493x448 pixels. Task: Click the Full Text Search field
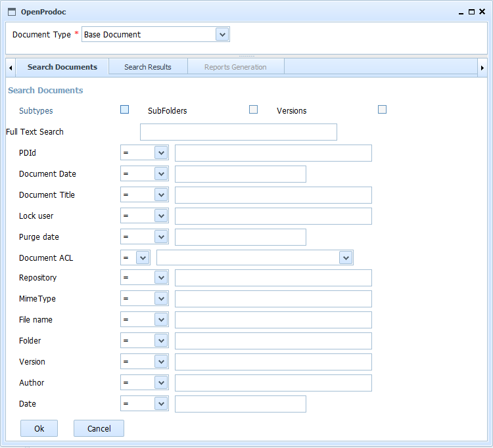pos(239,132)
